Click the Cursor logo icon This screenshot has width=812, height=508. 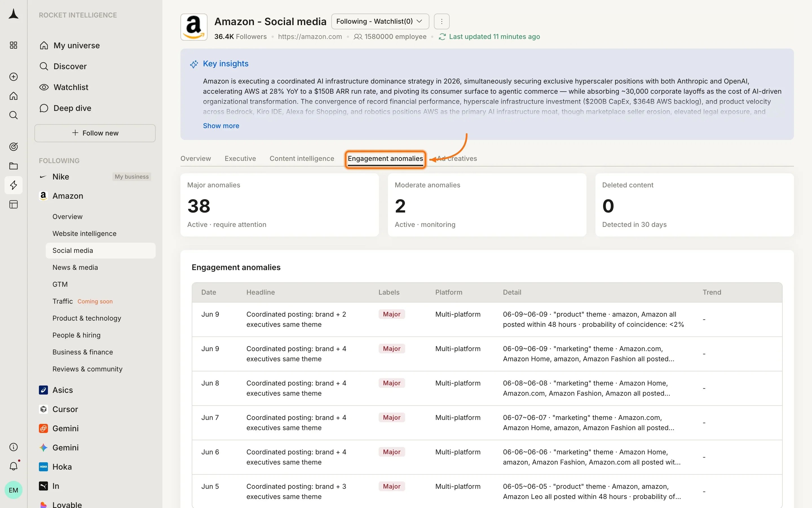click(43, 409)
